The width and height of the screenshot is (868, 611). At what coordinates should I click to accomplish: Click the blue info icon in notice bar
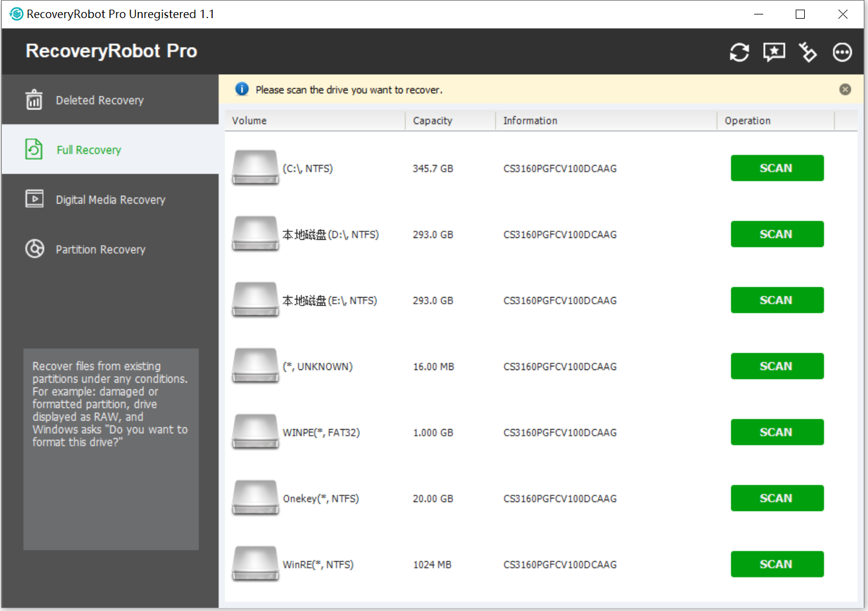[242, 89]
